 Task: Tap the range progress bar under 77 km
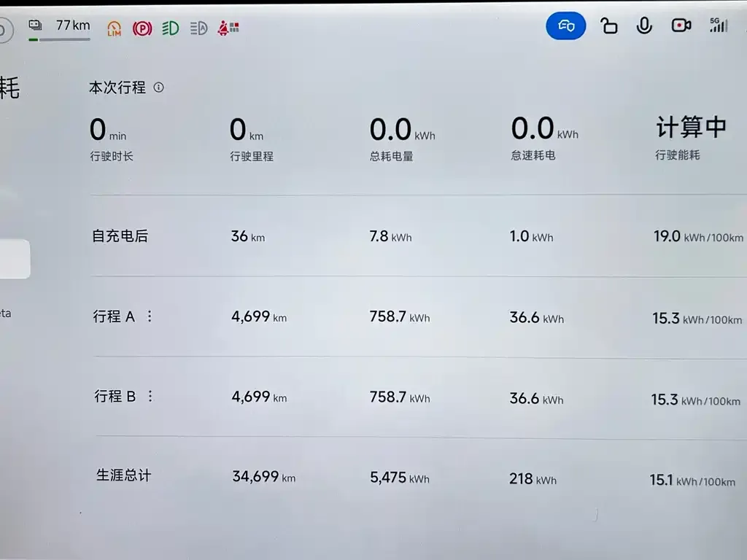60,39
